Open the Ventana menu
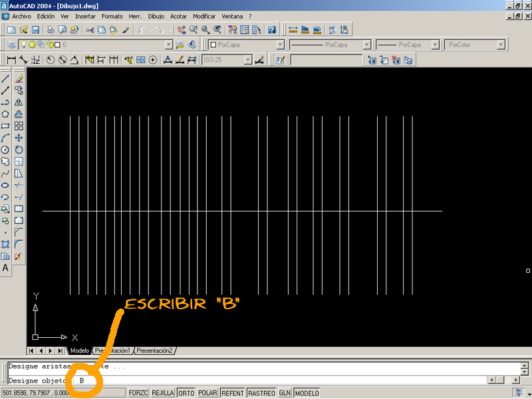The width and height of the screenshot is (532, 399). (x=232, y=16)
